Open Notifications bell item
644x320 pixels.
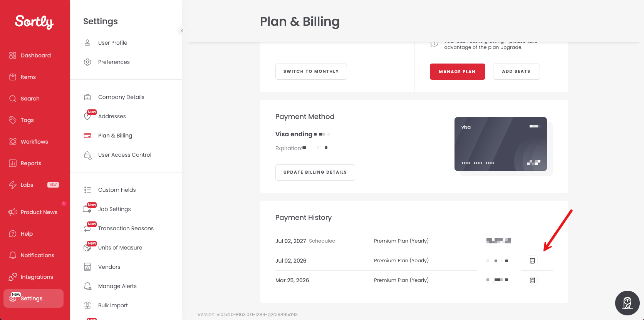[x=32, y=255]
